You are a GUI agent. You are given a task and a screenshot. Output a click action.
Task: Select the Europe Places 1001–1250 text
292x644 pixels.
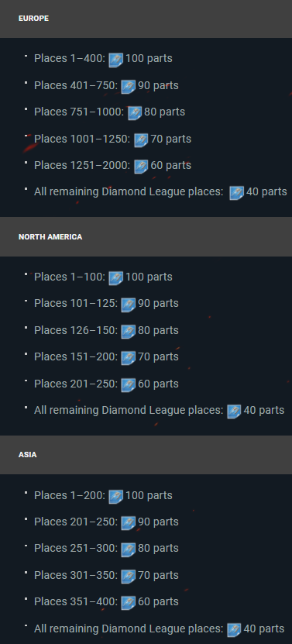(83, 139)
